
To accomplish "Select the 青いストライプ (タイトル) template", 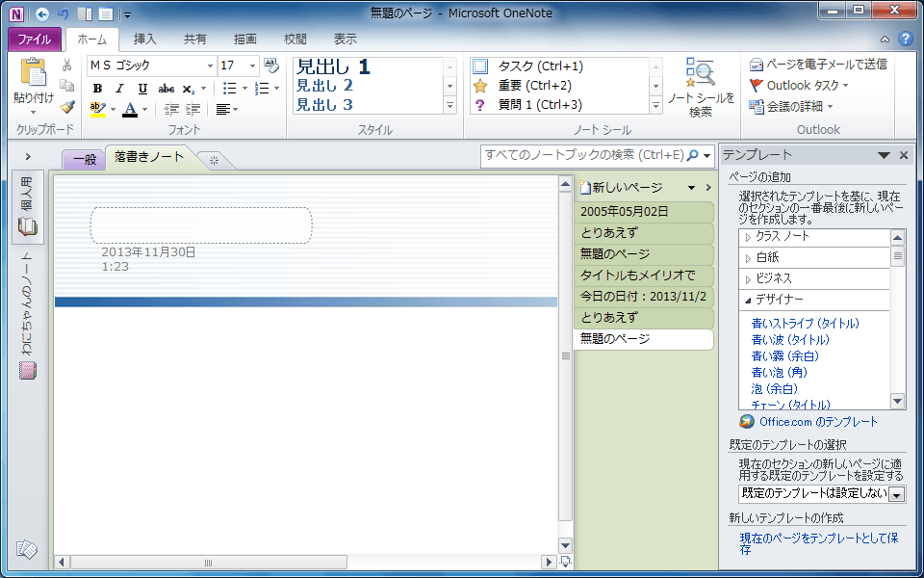I will pos(806,324).
